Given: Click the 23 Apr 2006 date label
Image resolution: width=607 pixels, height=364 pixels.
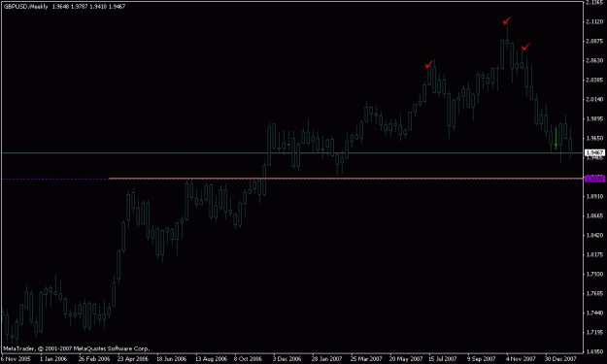Looking at the screenshot, I should coord(133,359).
